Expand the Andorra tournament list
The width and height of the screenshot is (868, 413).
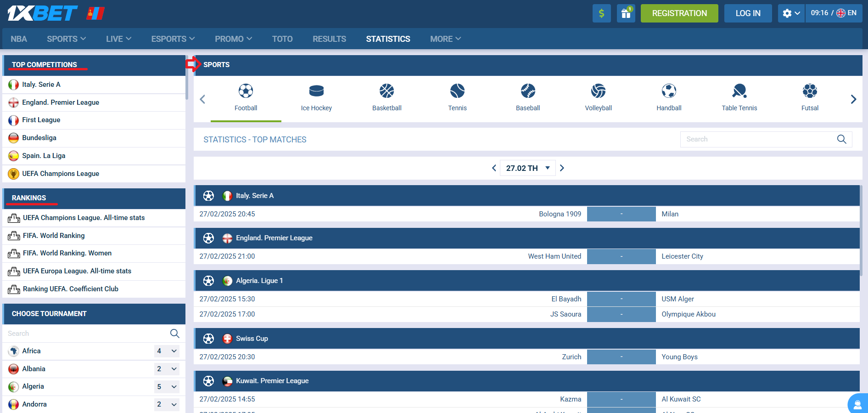[167, 404]
